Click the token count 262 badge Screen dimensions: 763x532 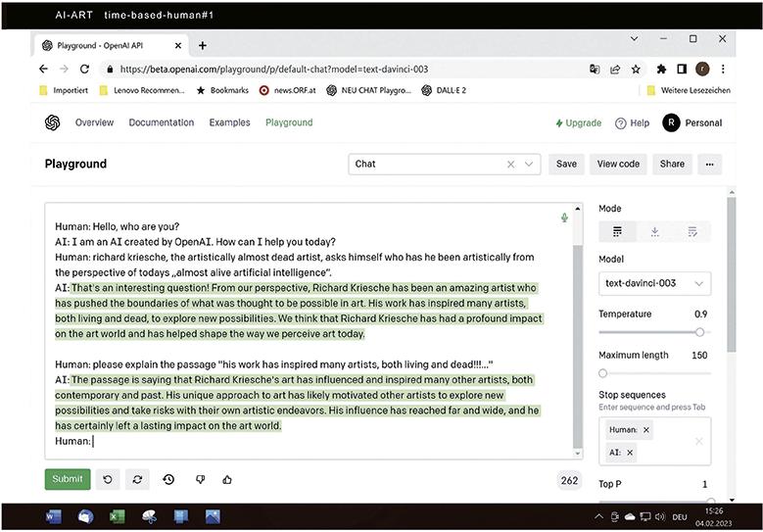569,480
